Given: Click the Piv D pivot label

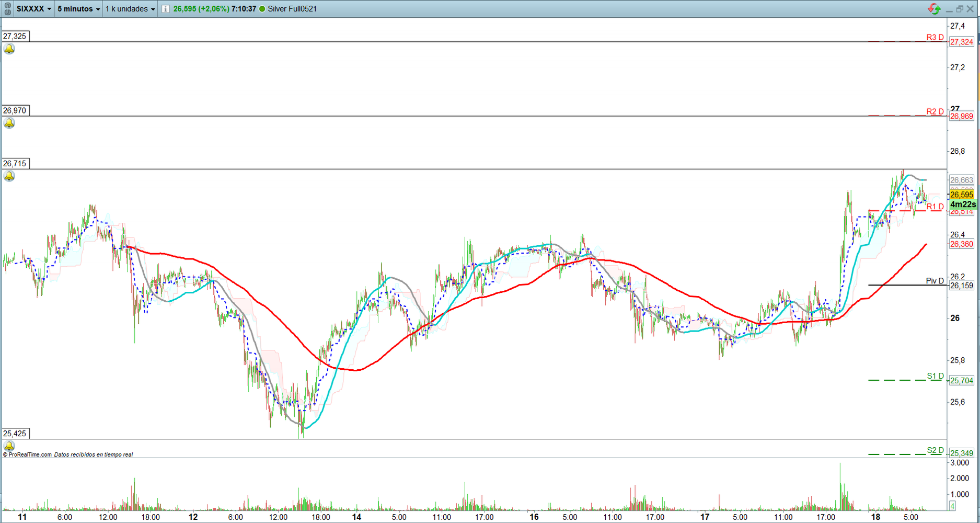Looking at the screenshot, I should tap(935, 281).
